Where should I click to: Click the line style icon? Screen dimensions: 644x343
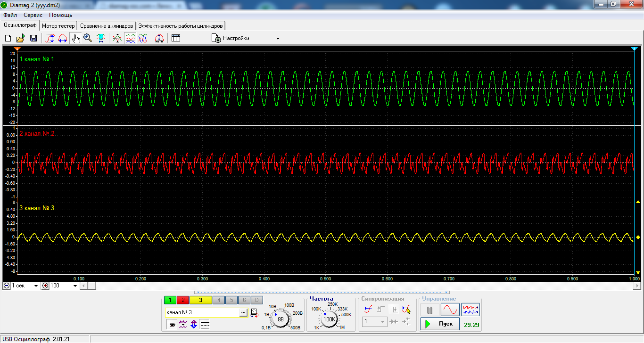tap(205, 324)
